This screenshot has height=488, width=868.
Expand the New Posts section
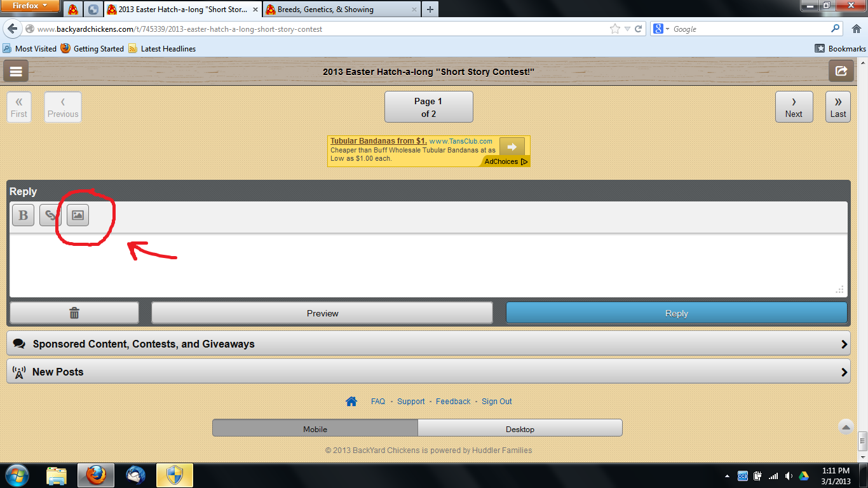tap(428, 372)
